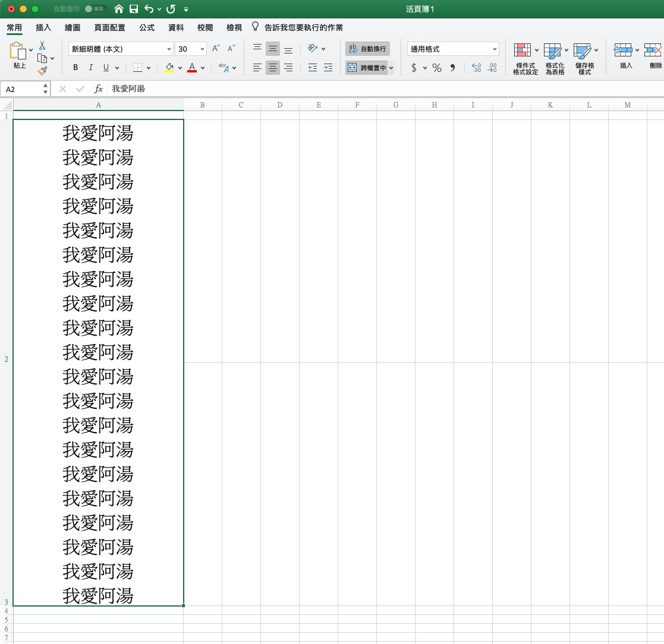Click the Save floppy disk icon
664x644 pixels.
pyautogui.click(x=134, y=9)
